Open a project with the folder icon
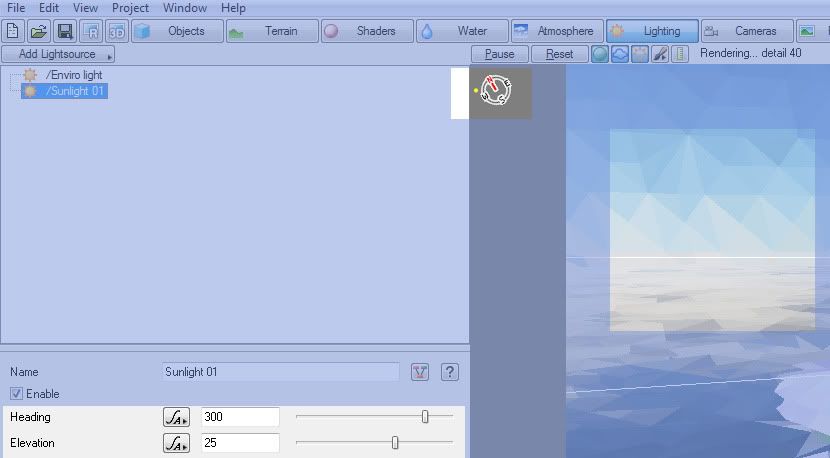830x458 pixels. coord(38,32)
